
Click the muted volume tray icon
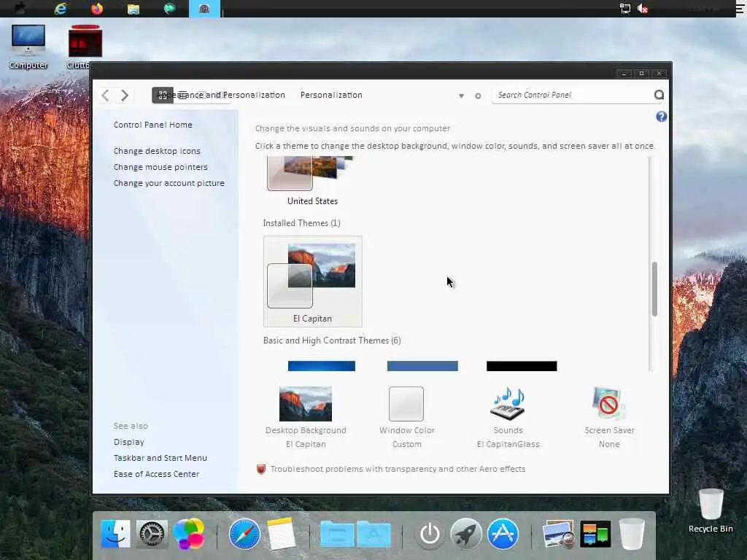click(x=643, y=9)
